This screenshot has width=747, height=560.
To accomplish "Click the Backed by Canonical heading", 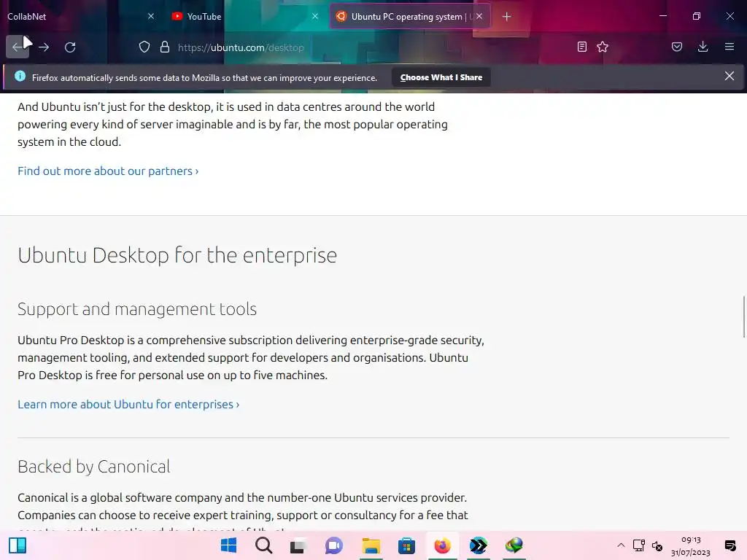I will pos(94,467).
